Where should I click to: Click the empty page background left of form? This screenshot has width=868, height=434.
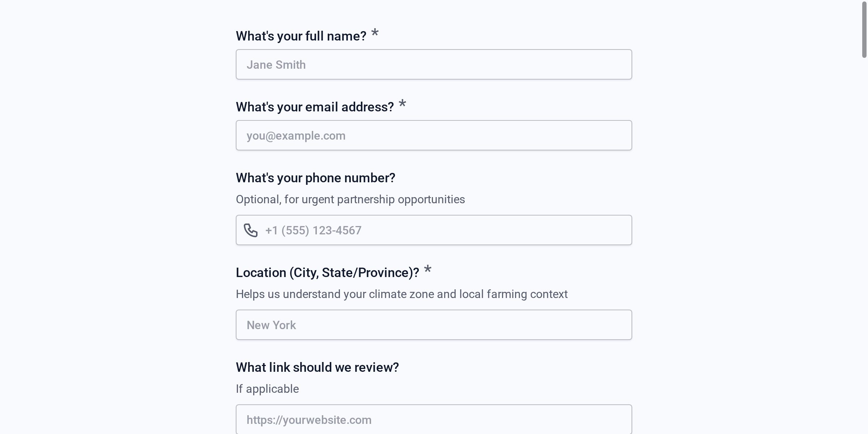(x=109, y=217)
